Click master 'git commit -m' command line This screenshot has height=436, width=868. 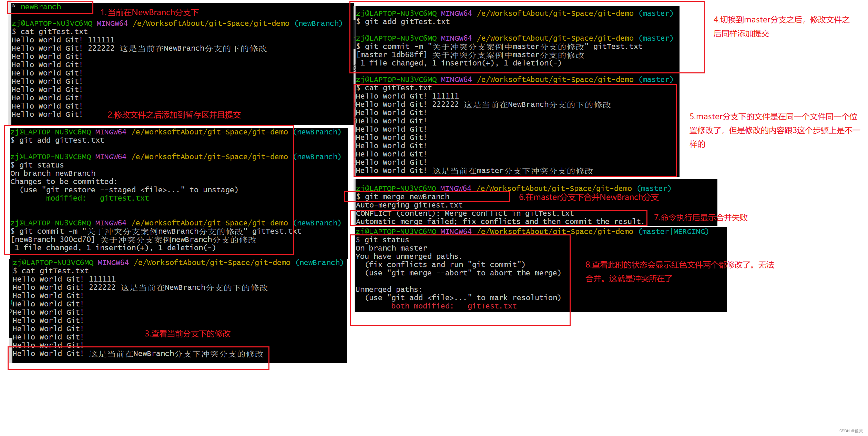[499, 47]
